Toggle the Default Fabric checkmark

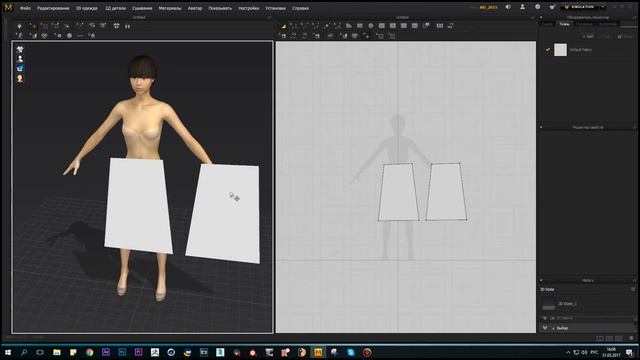point(548,50)
